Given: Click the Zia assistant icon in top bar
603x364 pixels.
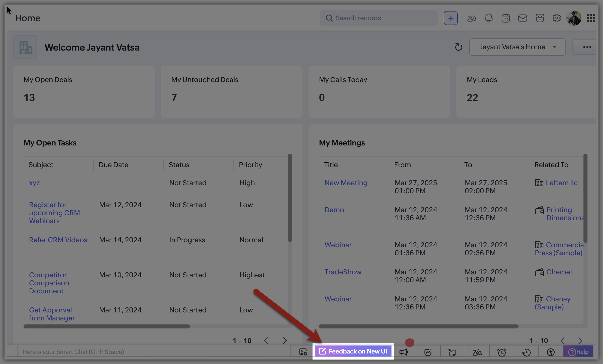Looking at the screenshot, I should (x=472, y=18).
